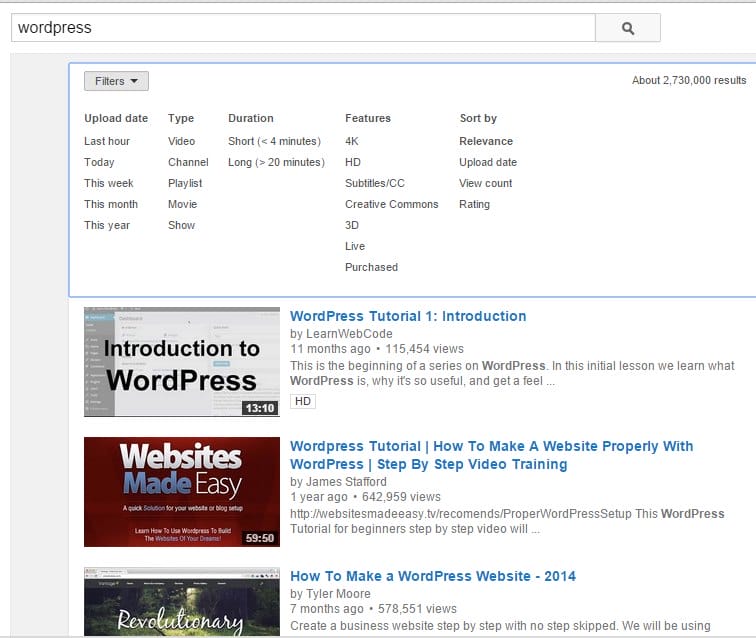Screen dimensions: 756x638
Task: Sort results by Rating
Action: [474, 204]
